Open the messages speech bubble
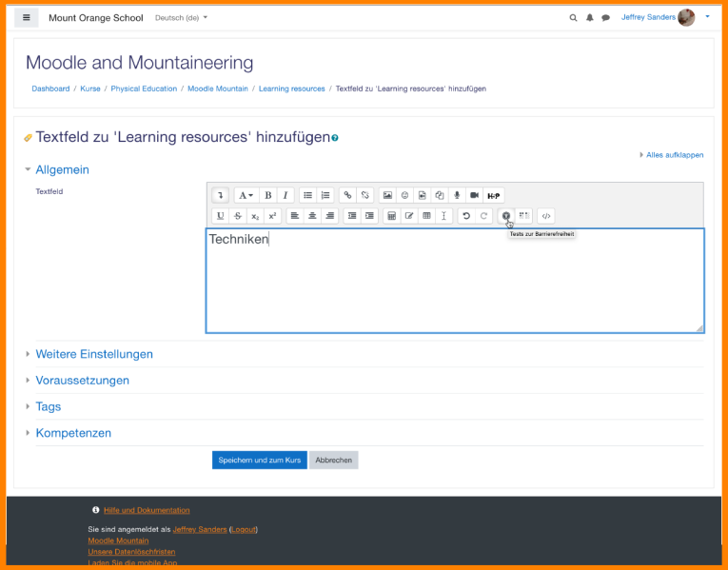Screen dimensions: 728x570 [x=605, y=18]
